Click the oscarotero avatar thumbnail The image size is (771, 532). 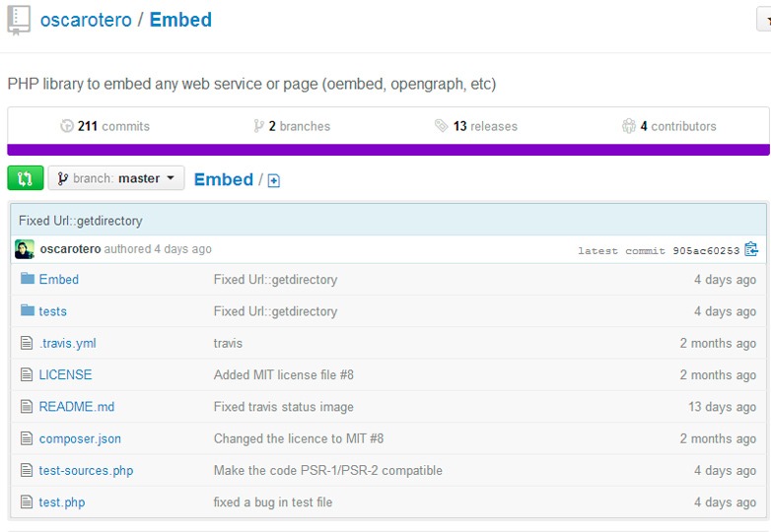[25, 249]
